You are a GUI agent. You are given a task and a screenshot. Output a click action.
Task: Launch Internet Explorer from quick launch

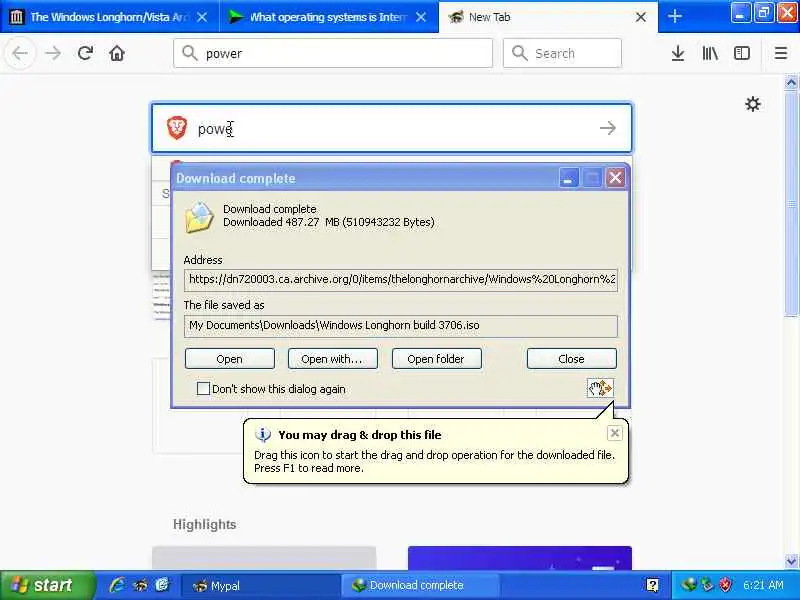point(117,585)
